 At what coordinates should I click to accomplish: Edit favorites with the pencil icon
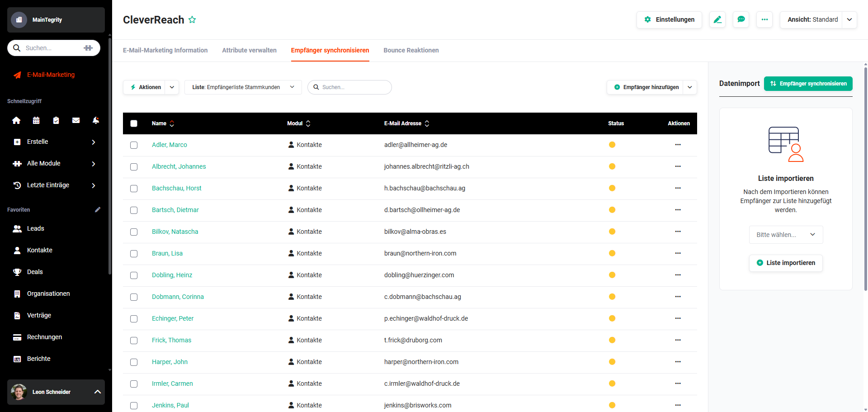pyautogui.click(x=98, y=209)
